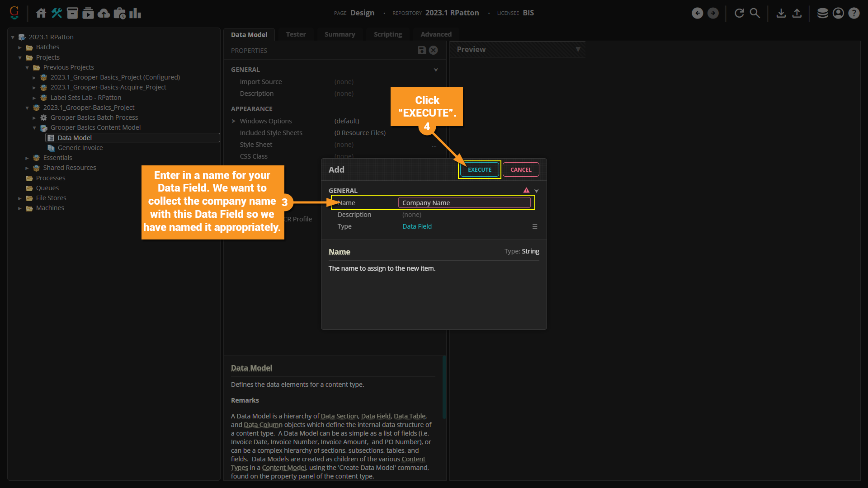Switch to the Scripting tab

pyautogui.click(x=387, y=34)
